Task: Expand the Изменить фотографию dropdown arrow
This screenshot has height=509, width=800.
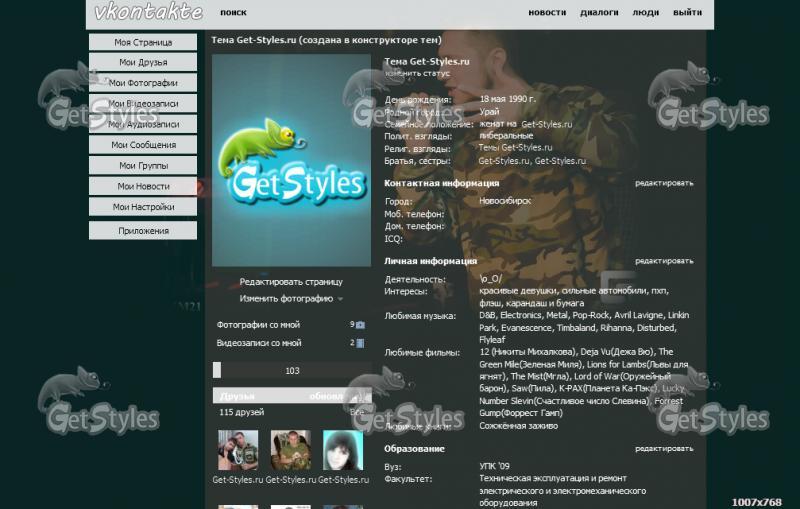Action: (340, 299)
